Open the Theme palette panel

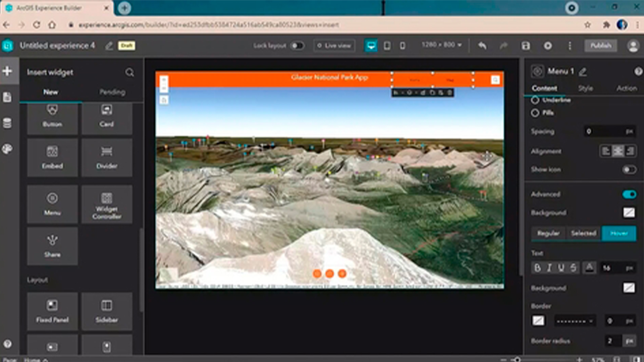click(7, 149)
